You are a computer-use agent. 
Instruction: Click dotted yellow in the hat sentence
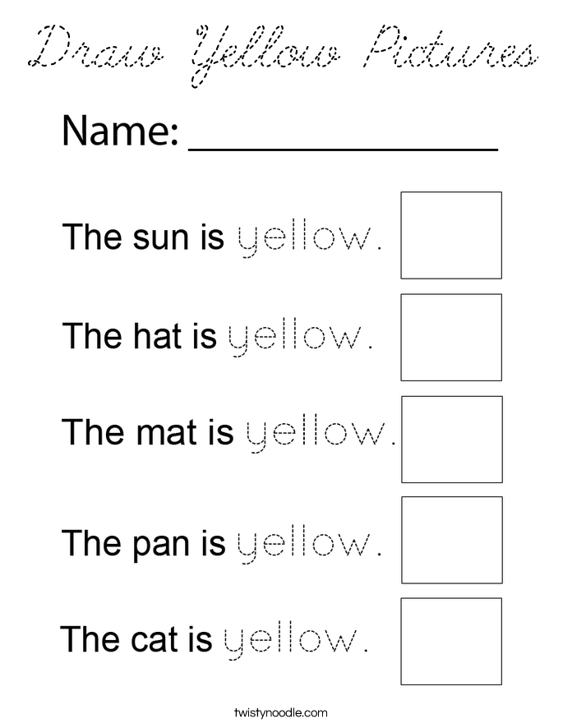(x=301, y=338)
